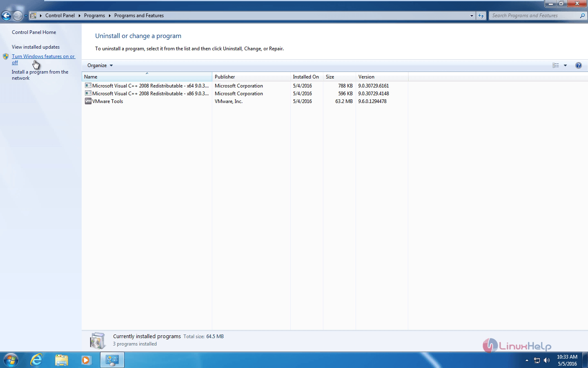Click the VMware Tools program icon
This screenshot has height=368, width=588.
tap(88, 101)
